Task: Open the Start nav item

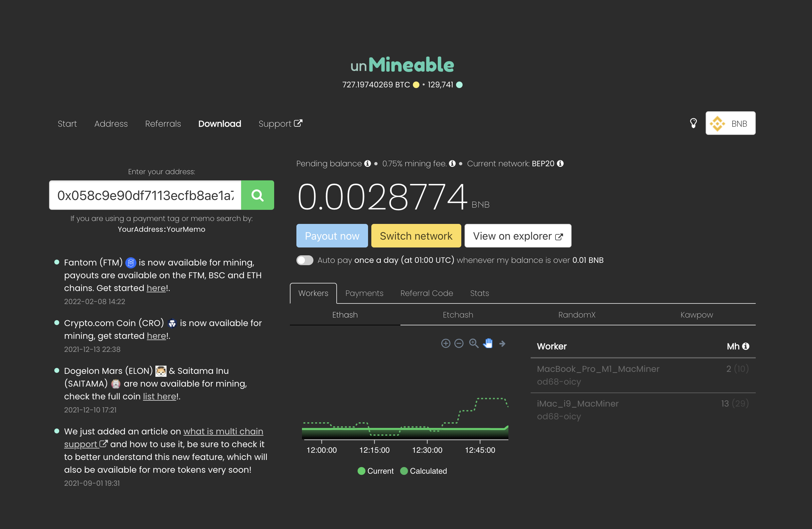Action: 67,123
